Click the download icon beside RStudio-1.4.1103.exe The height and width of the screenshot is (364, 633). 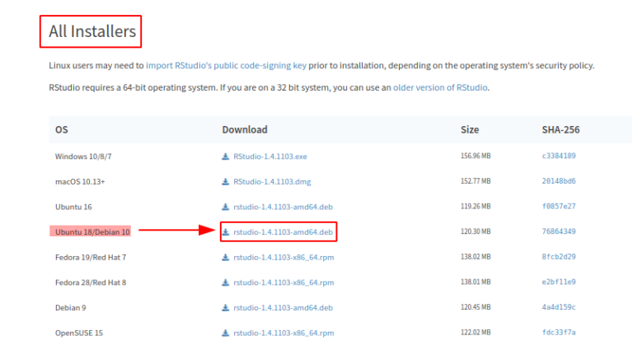(226, 156)
